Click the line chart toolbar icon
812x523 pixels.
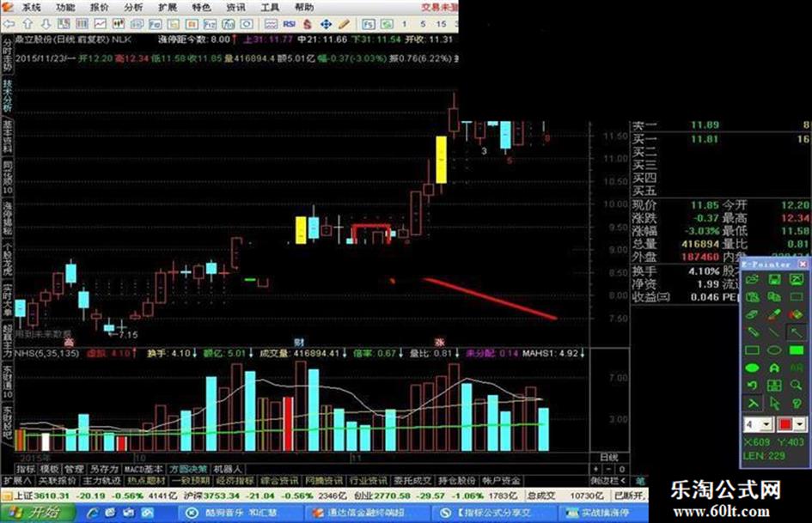tap(100, 24)
